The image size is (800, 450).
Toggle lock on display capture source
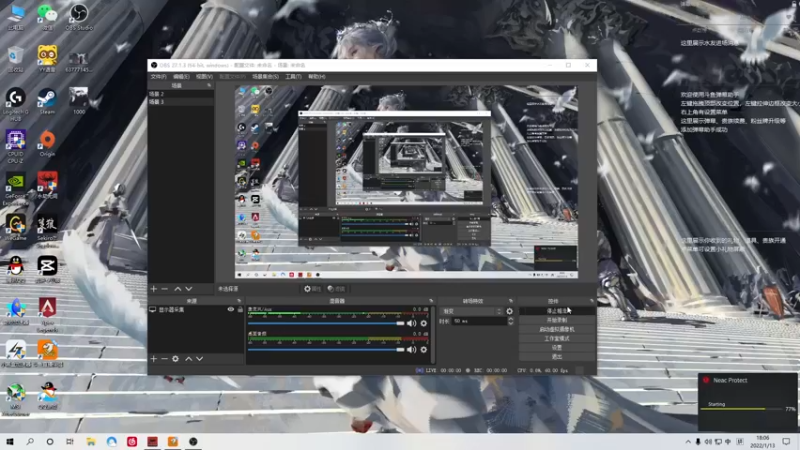[240, 310]
